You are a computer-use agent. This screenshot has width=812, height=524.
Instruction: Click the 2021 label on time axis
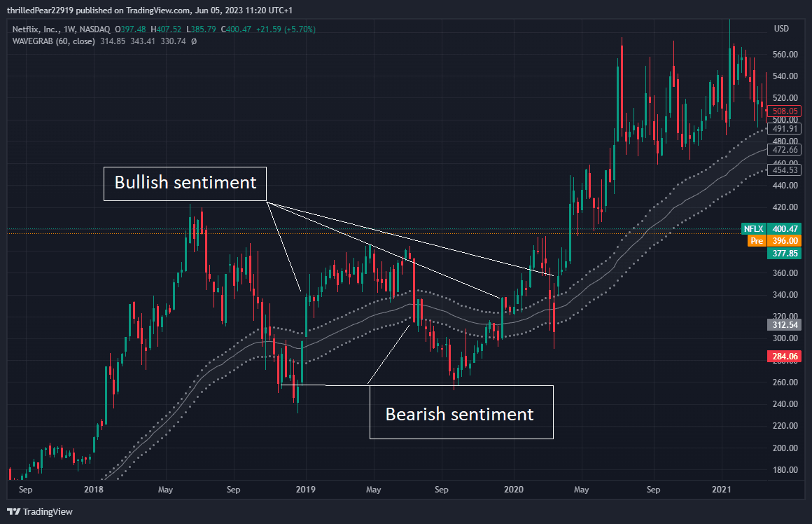[722, 489]
